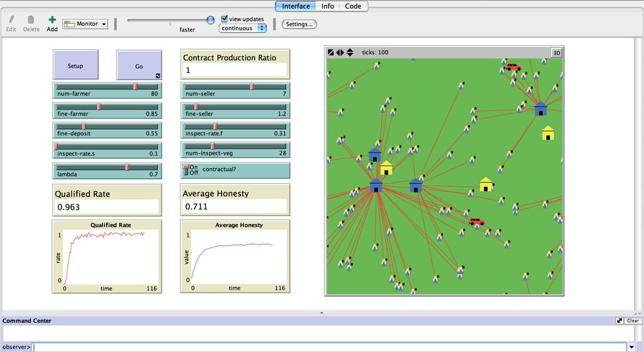Click the num-farmer slider handle
This screenshot has height=352, width=644.
click(135, 87)
